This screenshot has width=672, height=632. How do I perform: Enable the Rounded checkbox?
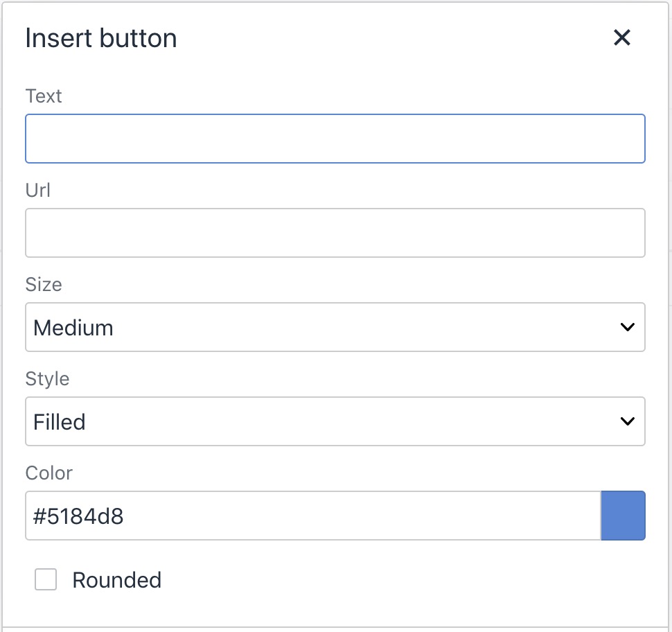click(46, 580)
